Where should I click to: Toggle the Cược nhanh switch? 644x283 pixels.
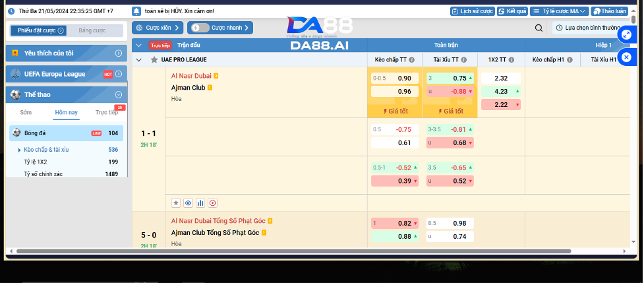[x=200, y=28]
